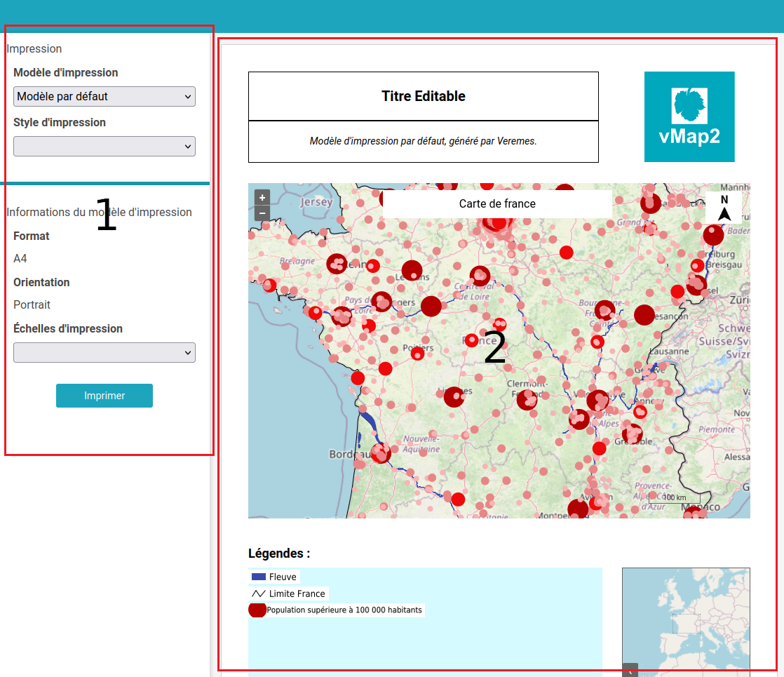Click the red population circle legend icon

pos(257,610)
